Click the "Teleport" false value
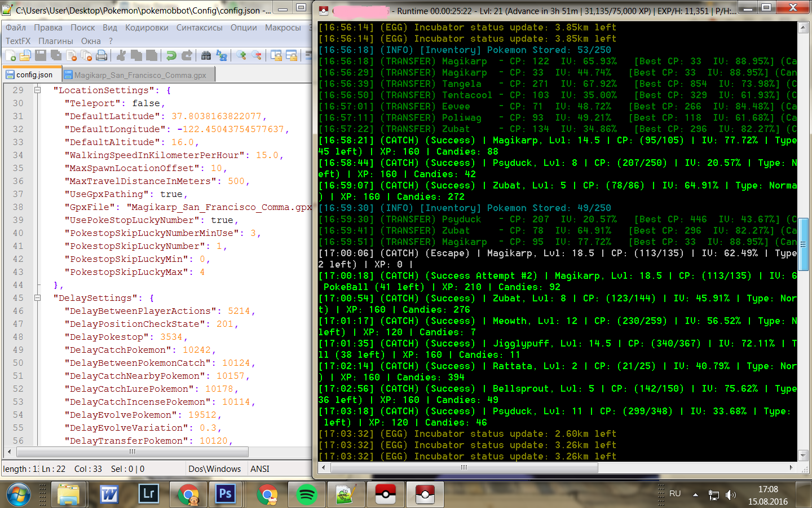 click(x=146, y=103)
